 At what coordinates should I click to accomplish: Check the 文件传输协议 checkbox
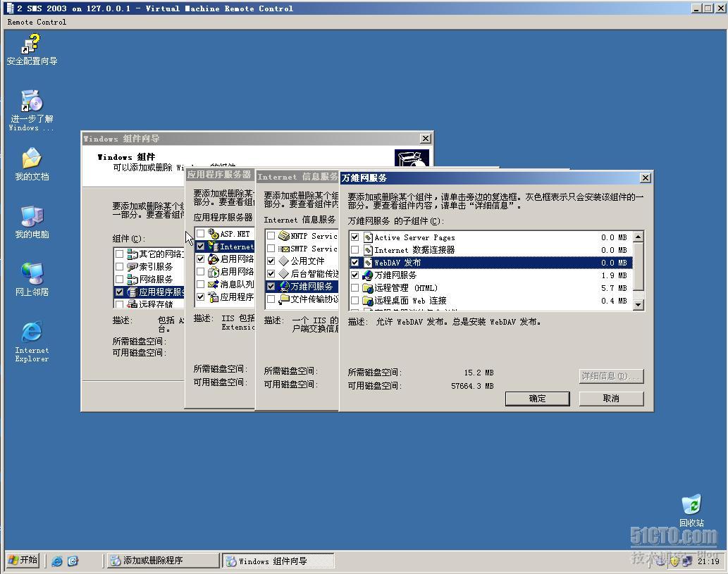coord(271,299)
